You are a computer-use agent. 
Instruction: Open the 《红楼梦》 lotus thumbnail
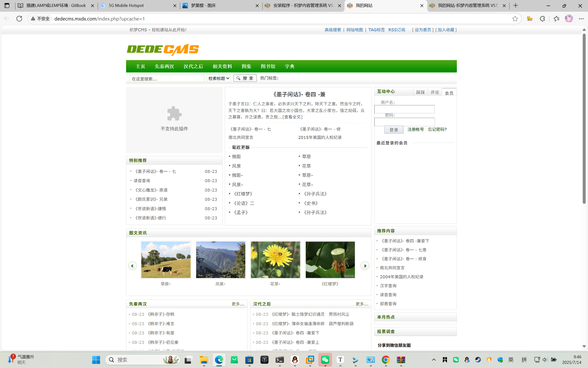(330, 260)
